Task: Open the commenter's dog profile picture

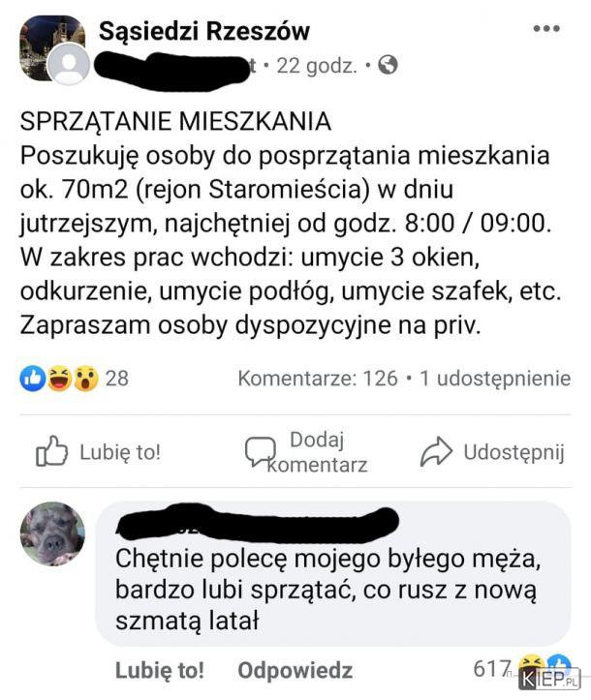Action: 52,533
